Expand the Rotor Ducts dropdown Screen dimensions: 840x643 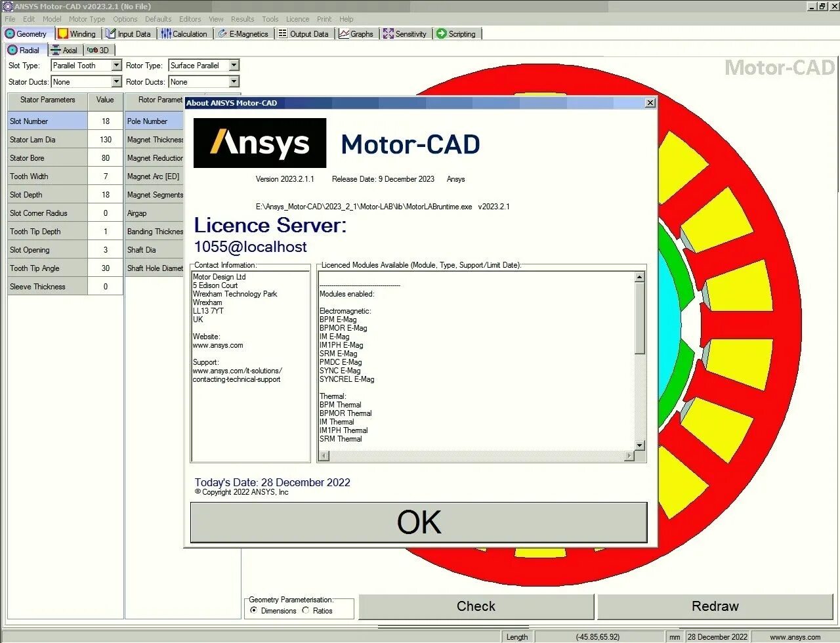(x=234, y=82)
